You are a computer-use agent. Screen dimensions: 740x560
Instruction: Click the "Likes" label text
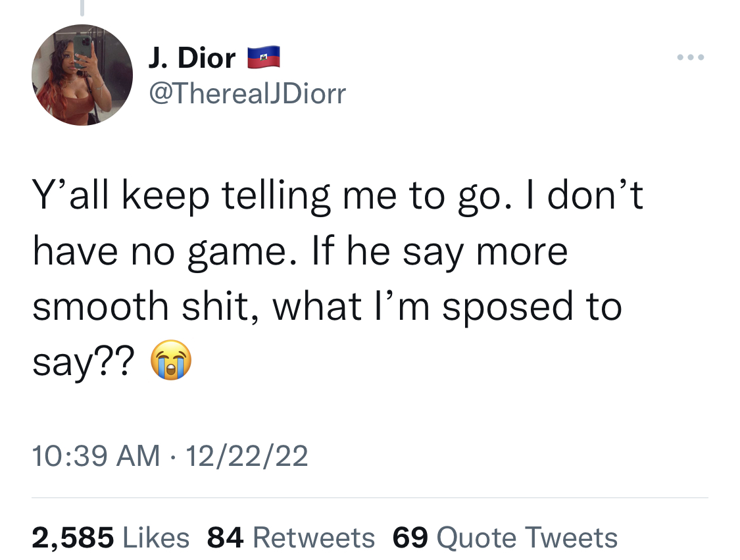[156, 538]
